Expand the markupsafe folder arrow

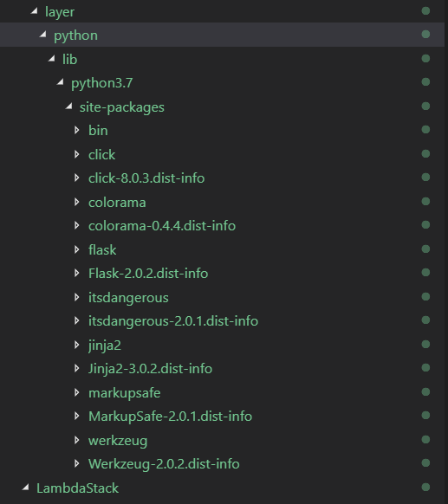tap(76, 392)
